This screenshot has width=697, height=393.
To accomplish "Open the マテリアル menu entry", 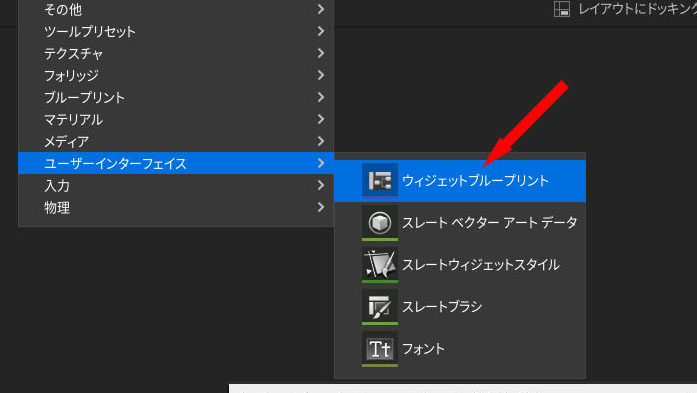I will 176,119.
